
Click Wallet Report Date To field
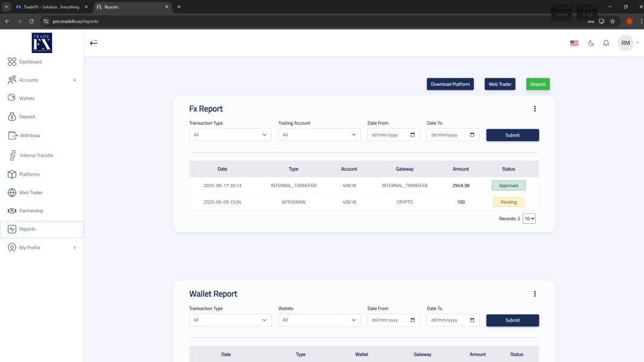452,320
